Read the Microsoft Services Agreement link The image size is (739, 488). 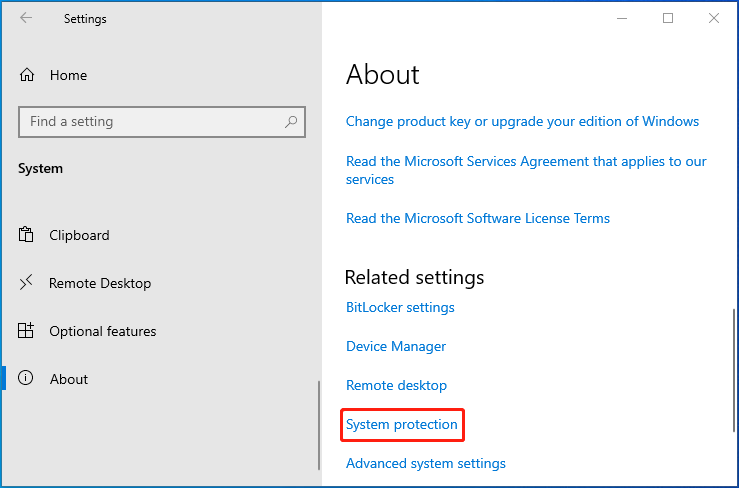[x=526, y=170]
